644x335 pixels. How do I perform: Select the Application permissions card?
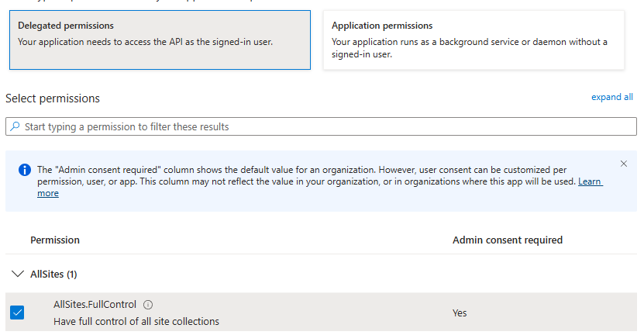[474, 40]
